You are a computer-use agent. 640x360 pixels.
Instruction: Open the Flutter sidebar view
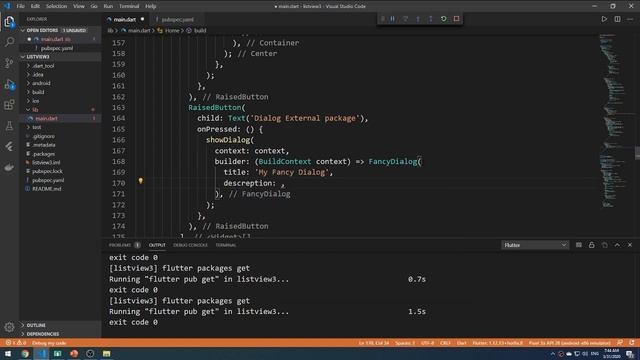9,147
